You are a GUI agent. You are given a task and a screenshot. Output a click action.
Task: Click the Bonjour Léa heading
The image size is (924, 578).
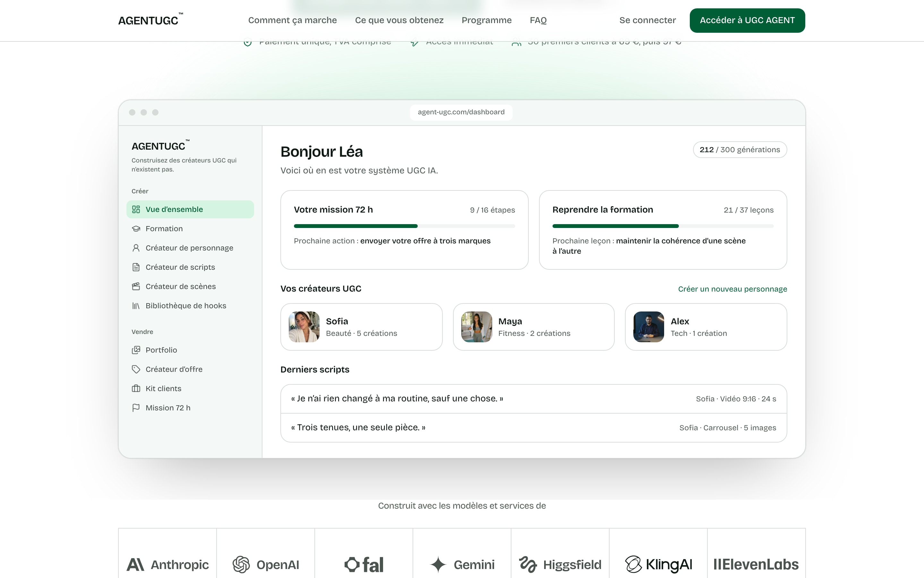(x=321, y=152)
